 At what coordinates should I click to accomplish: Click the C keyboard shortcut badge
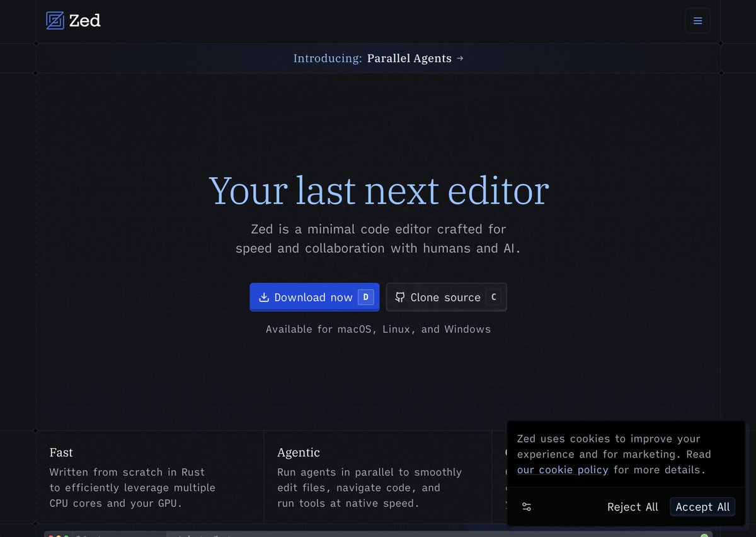pyautogui.click(x=494, y=297)
